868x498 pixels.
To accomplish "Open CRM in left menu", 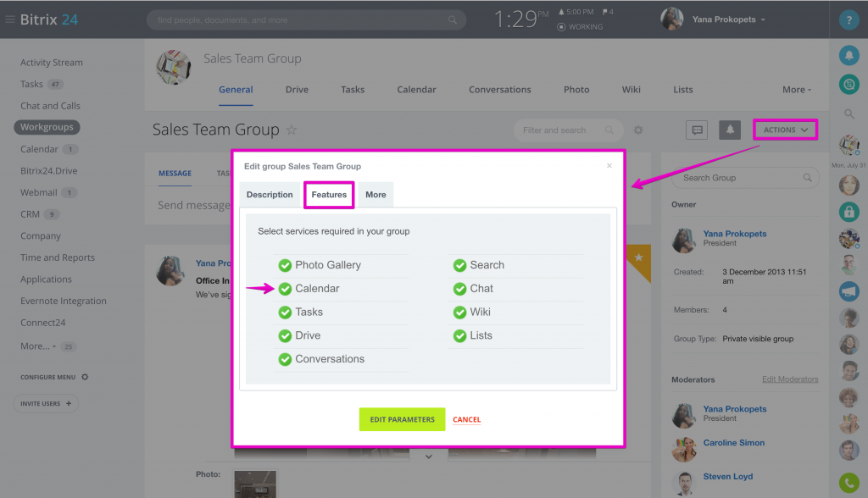I will click(x=30, y=214).
